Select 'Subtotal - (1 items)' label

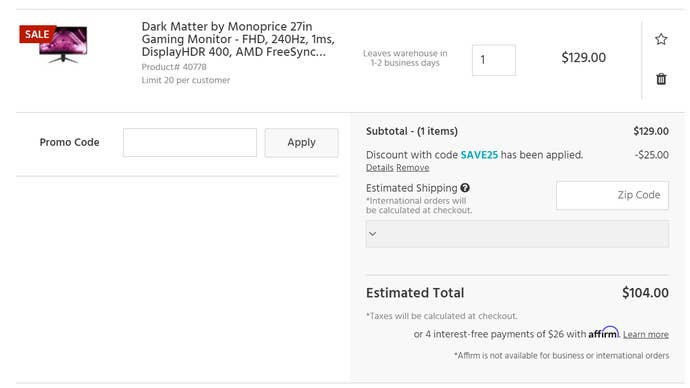412,131
